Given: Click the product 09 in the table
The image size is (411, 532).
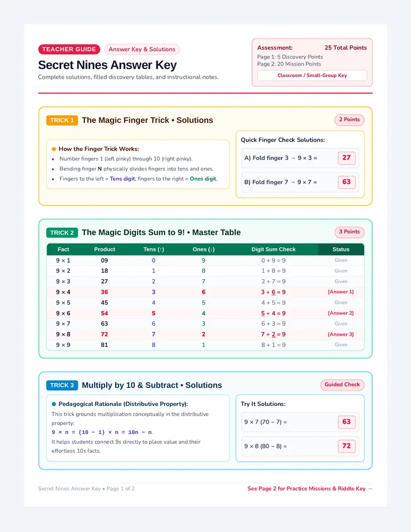Looking at the screenshot, I should click(104, 260).
